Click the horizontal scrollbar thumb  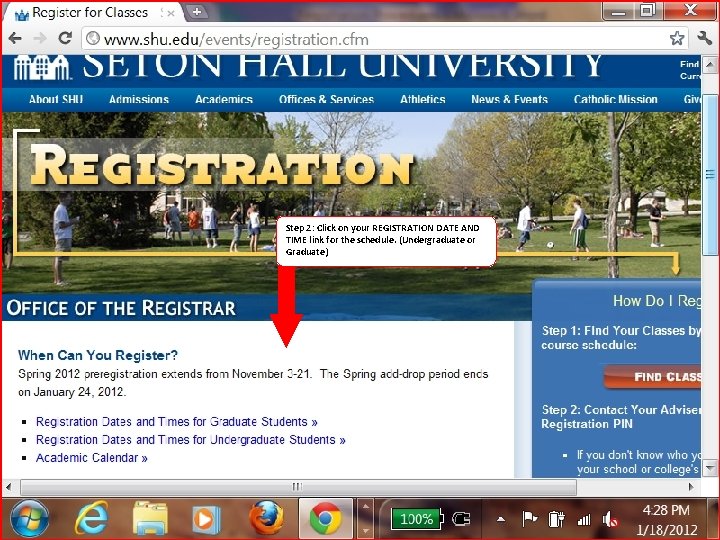298,486
